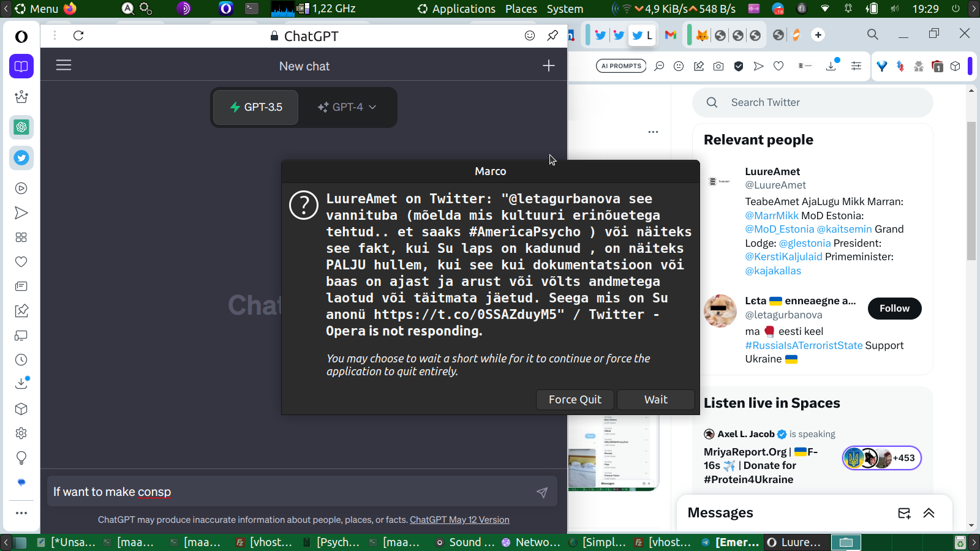The width and height of the screenshot is (980, 551).
Task: Open the LuureAmet profile name
Action: coord(772,171)
